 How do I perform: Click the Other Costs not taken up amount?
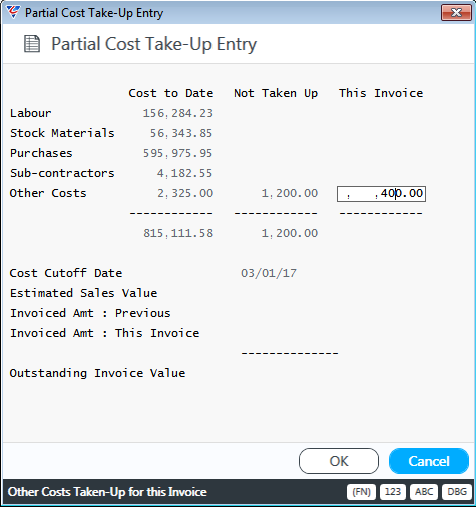(290, 193)
